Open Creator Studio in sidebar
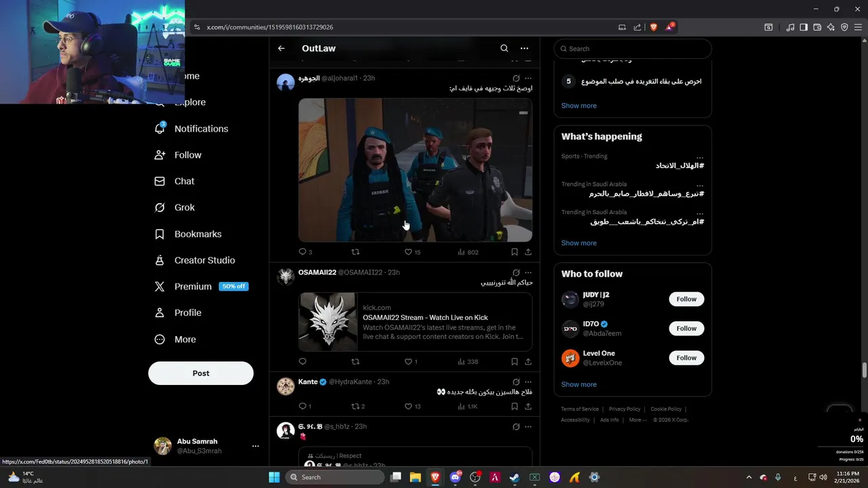 coord(195,260)
